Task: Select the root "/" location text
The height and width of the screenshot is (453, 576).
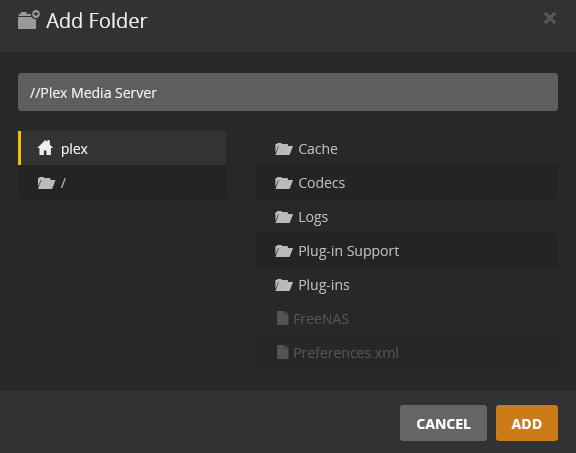Action: point(63,183)
